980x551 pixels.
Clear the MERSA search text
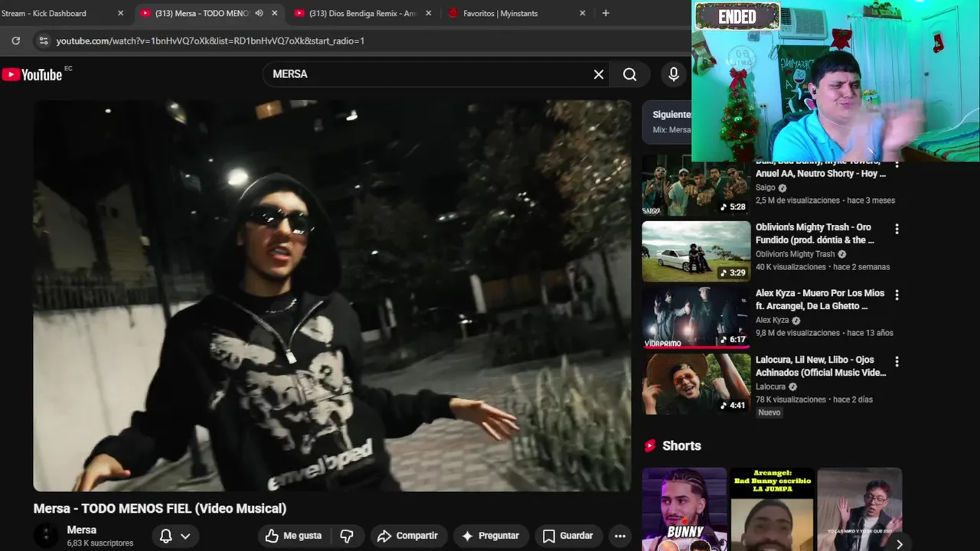pyautogui.click(x=599, y=74)
